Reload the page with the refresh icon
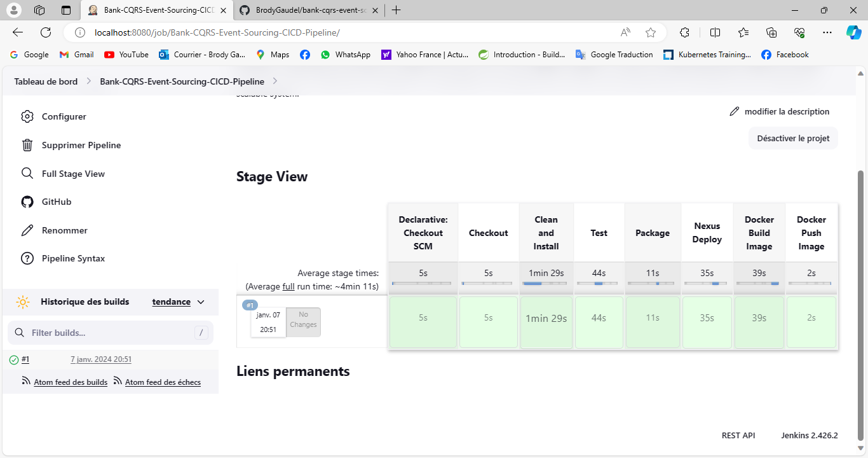This screenshot has height=458, width=868. [x=46, y=32]
